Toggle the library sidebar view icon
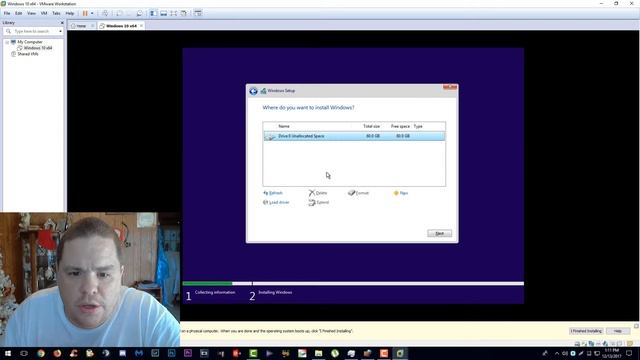The width and height of the screenshot is (640, 360). tap(153, 13)
